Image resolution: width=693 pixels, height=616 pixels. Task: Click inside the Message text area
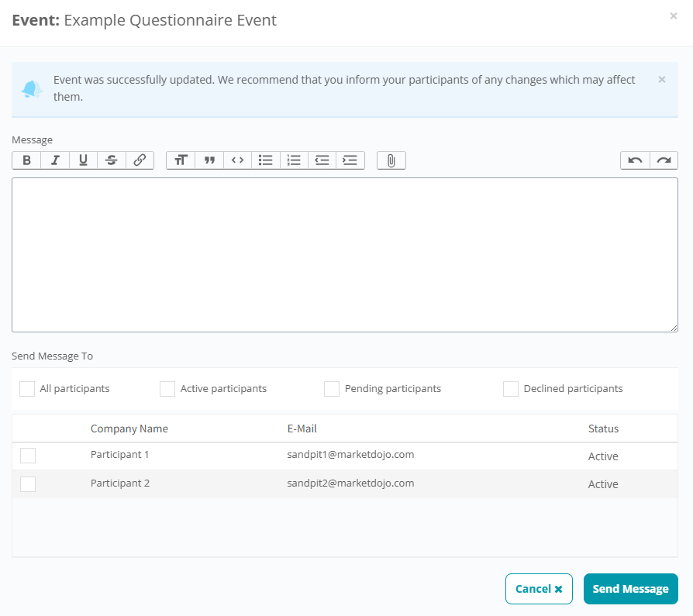pos(345,255)
